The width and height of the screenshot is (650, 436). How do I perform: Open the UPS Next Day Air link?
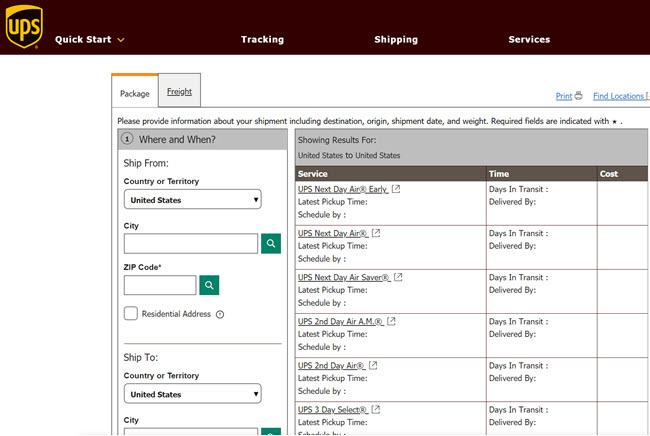coord(333,233)
